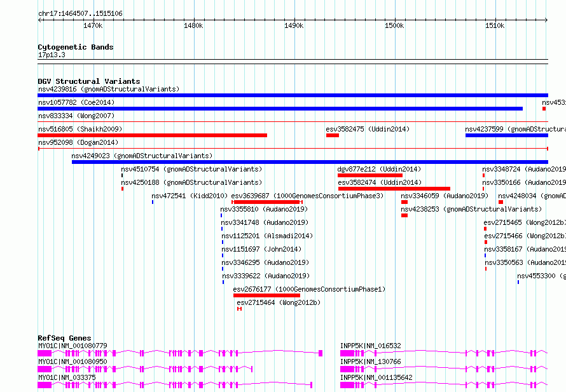The height and width of the screenshot is (392, 566).
Task: Open the nsv1151697 (John2014) label
Action: (x=261, y=249)
